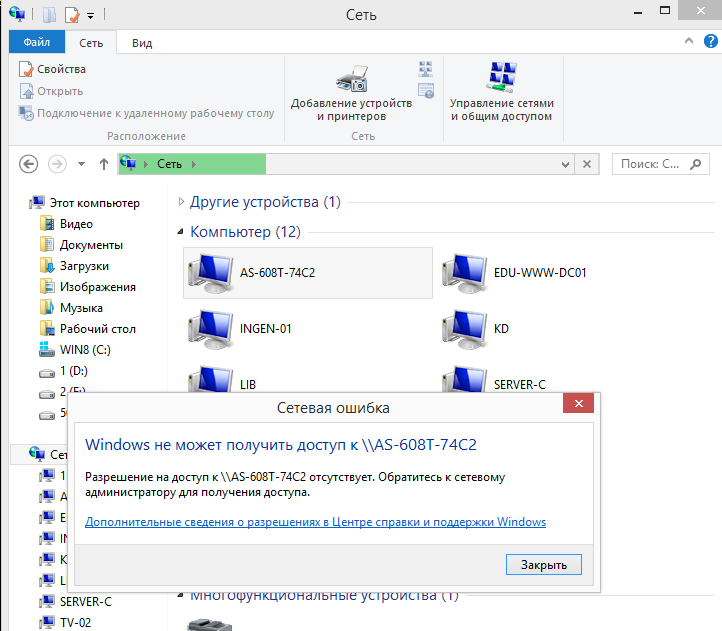Viewport: 722px width, 631px height.
Task: Click Свойства in the ribbon
Action: point(52,69)
